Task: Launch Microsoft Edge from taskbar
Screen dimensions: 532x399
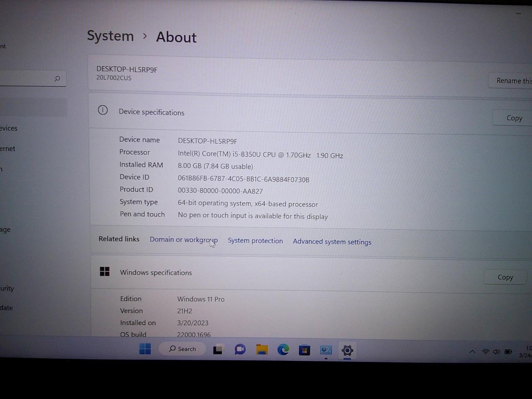Action: 283,350
